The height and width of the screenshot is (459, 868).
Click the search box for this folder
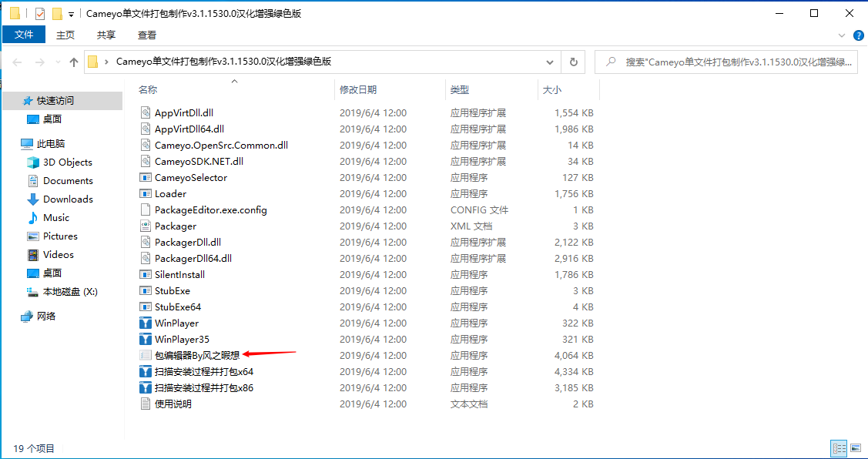click(x=728, y=62)
